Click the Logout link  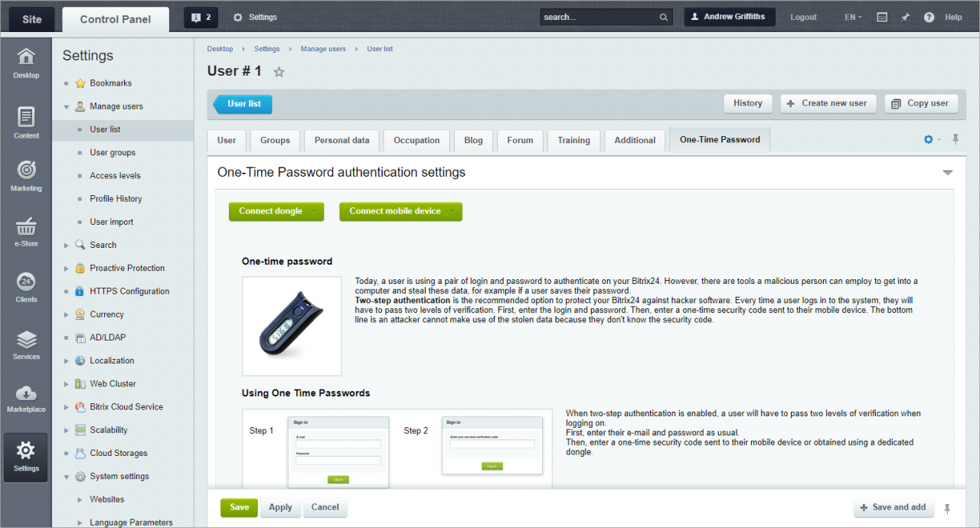[803, 17]
